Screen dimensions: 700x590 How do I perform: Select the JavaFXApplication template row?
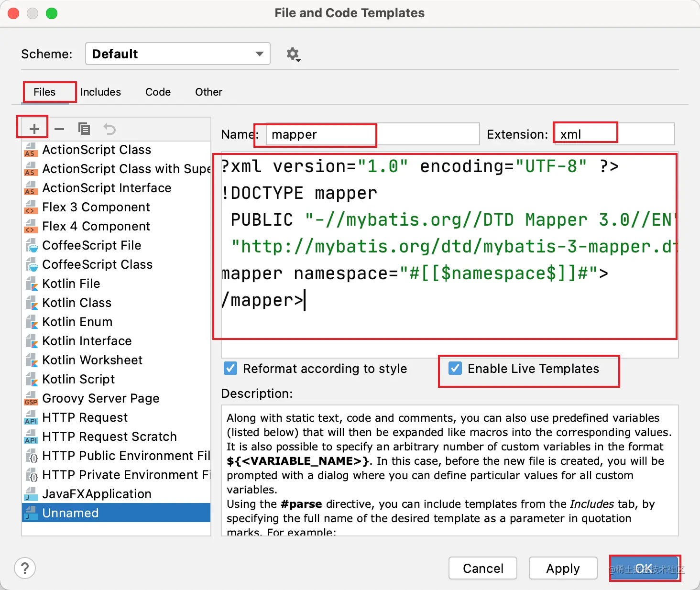pos(116,494)
